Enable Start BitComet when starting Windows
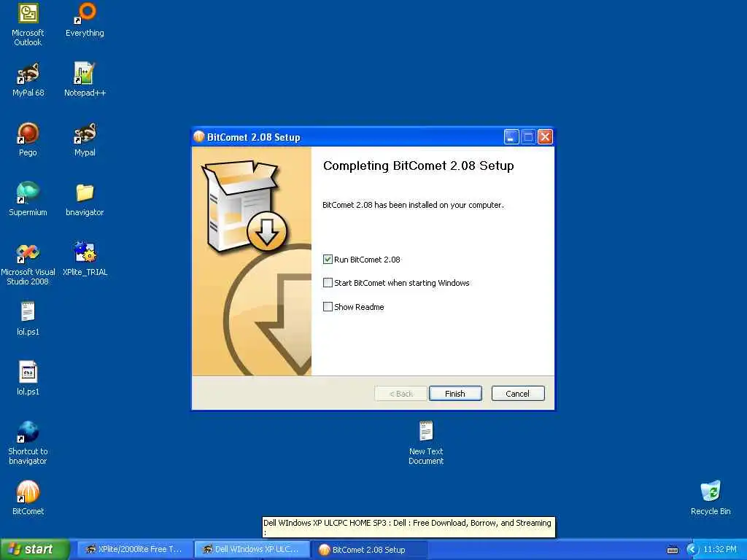The image size is (747, 560). tap(328, 283)
